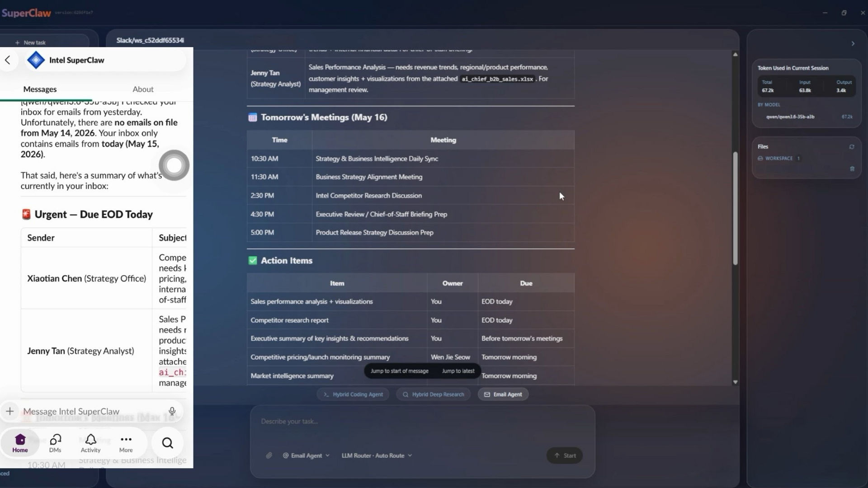Image resolution: width=868 pixels, height=488 pixels.
Task: Open the More menu in Slack nav
Action: [x=126, y=443]
